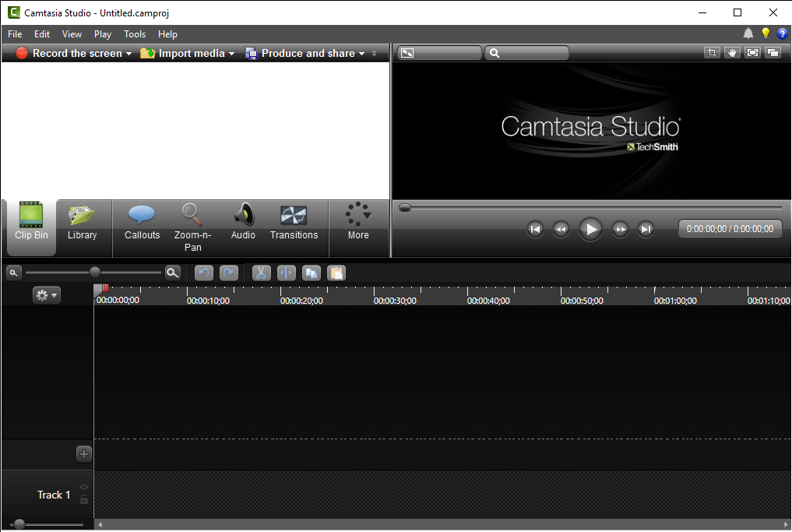Open the View menu

[x=72, y=33]
